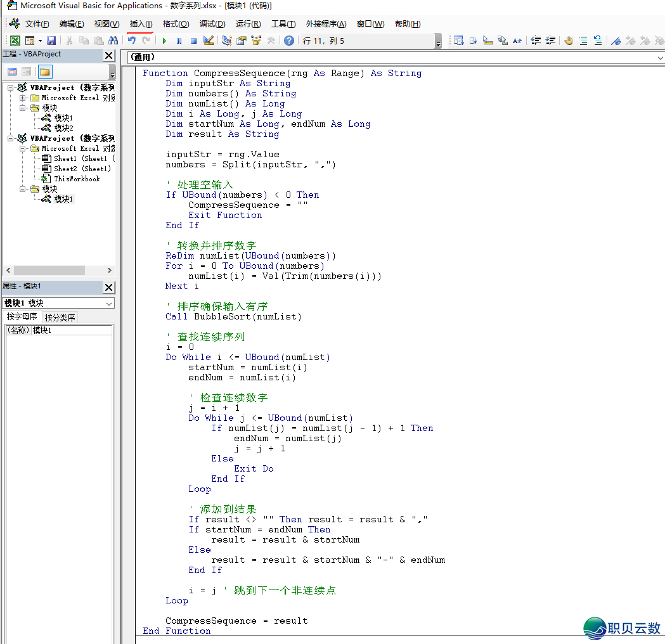Open the 外接程序(A) menu

click(326, 24)
